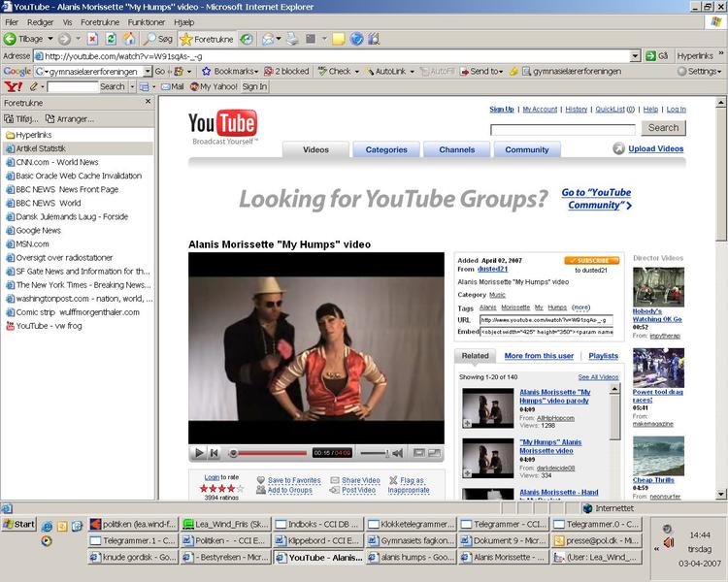The image size is (728, 582).
Task: Click the IE Back (Tilbage) arrow icon
Action: [10, 39]
